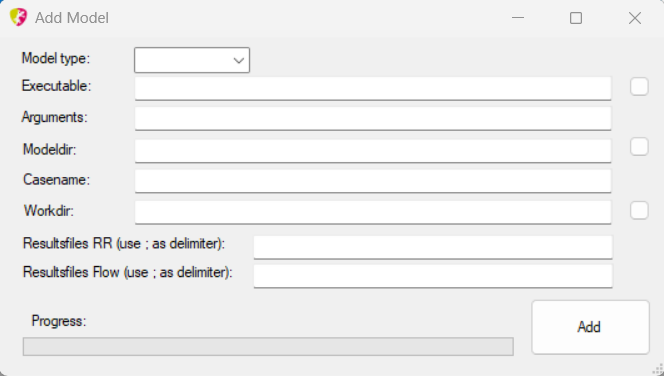
Task: Click the Model type label
Action: [x=56, y=58]
